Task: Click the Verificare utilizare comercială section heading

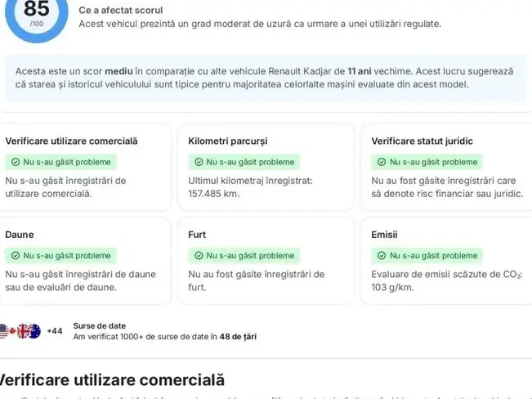Action: tap(111, 380)
